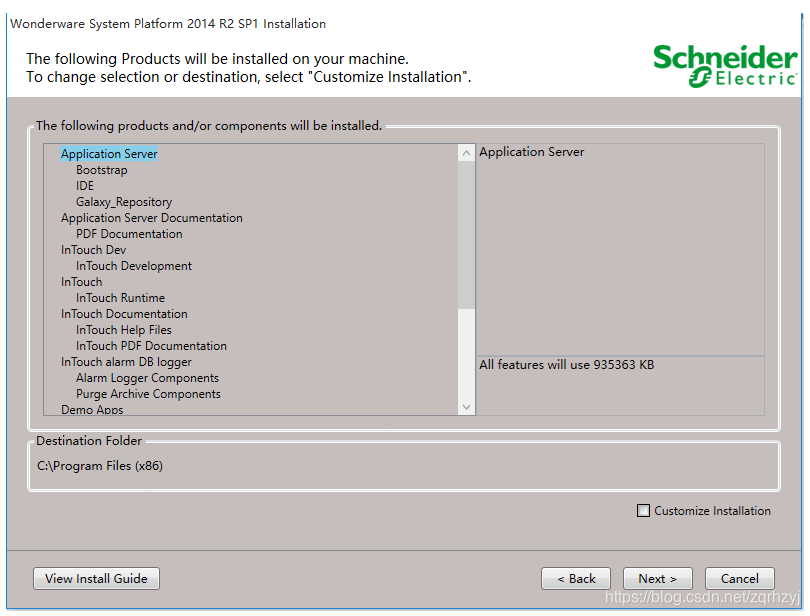Open the View Install Guide button
The width and height of the screenshot is (810, 616).
pyautogui.click(x=96, y=578)
